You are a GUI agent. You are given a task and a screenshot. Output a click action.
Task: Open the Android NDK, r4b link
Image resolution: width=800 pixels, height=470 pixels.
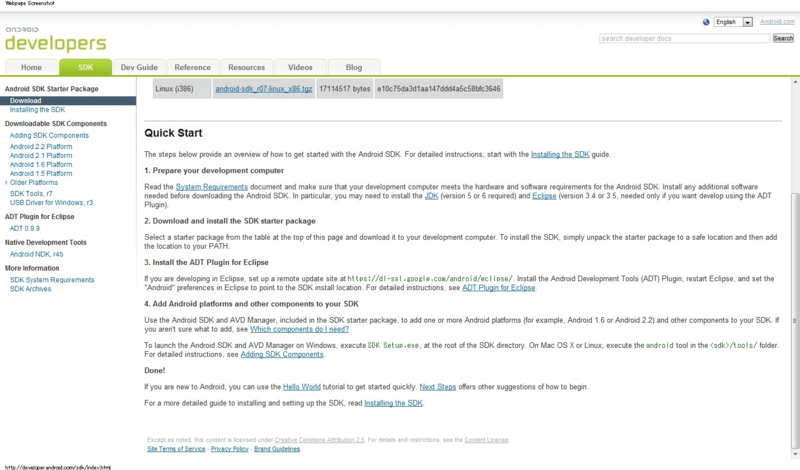coord(36,254)
